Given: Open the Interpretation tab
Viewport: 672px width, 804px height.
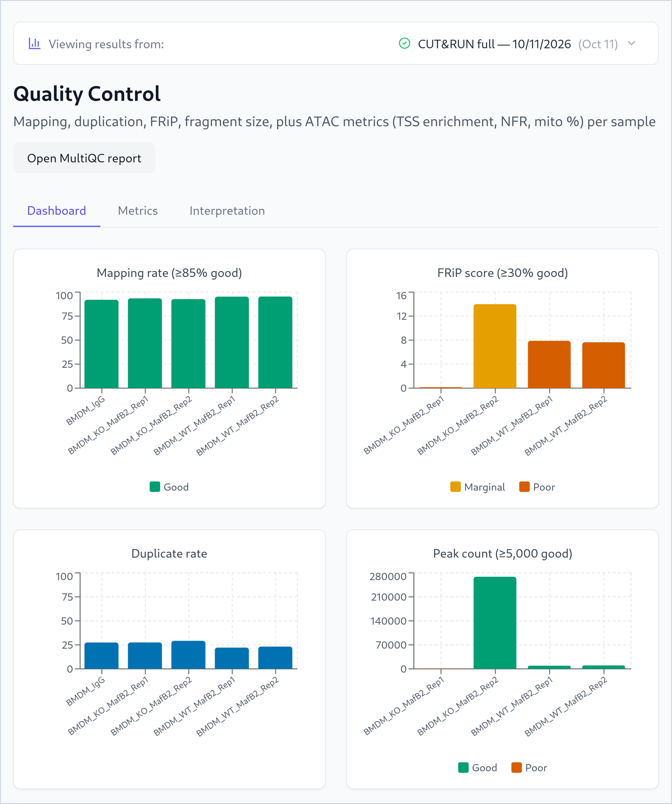Looking at the screenshot, I should [227, 211].
